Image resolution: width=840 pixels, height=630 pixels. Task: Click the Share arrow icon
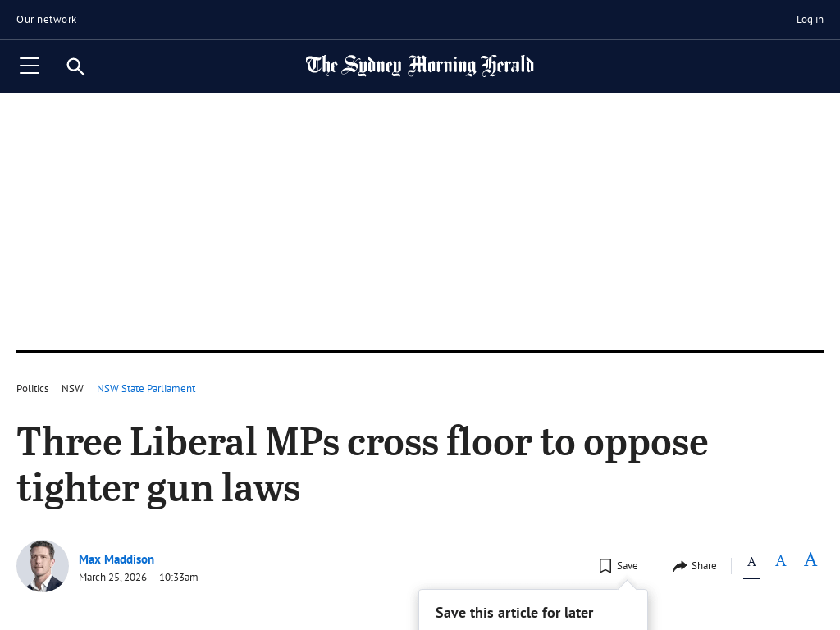click(x=679, y=566)
